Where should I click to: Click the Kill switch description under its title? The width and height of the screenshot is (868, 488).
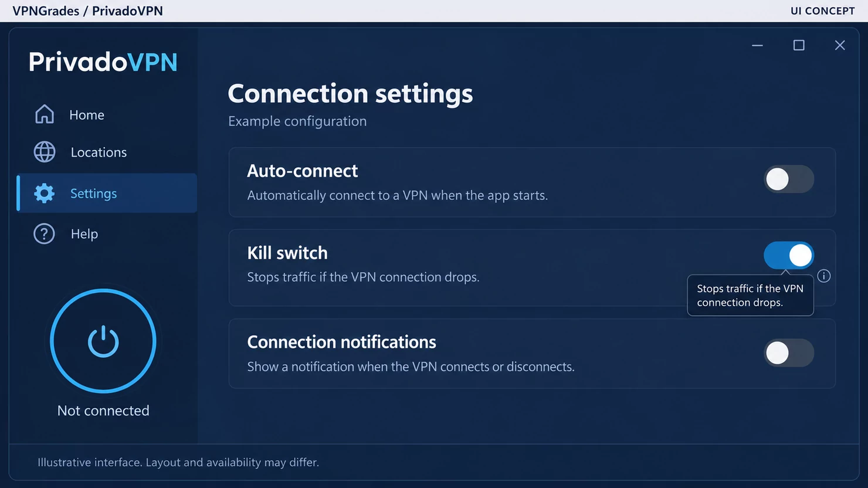click(364, 277)
